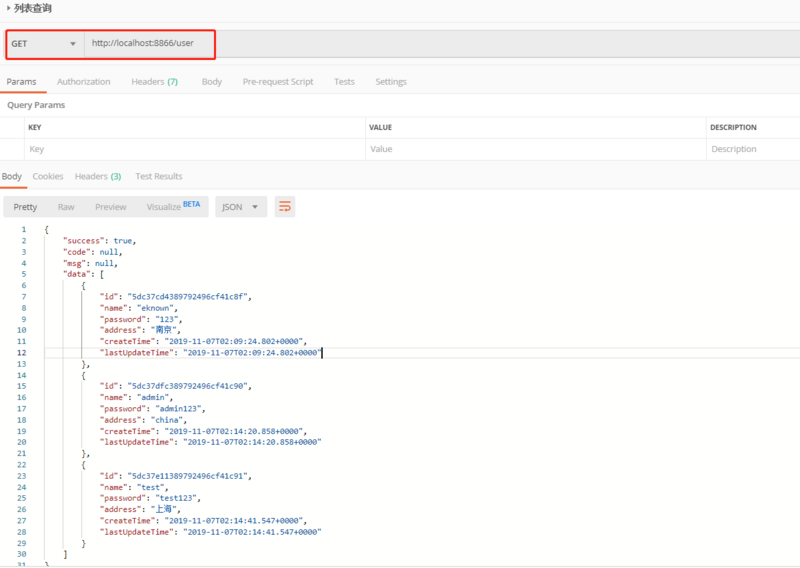The image size is (800, 568).
Task: Open the request Headers (7) tab
Action: (x=155, y=82)
